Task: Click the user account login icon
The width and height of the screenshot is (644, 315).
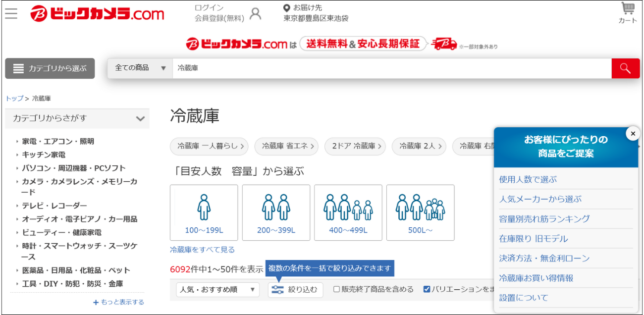Action: (255, 14)
